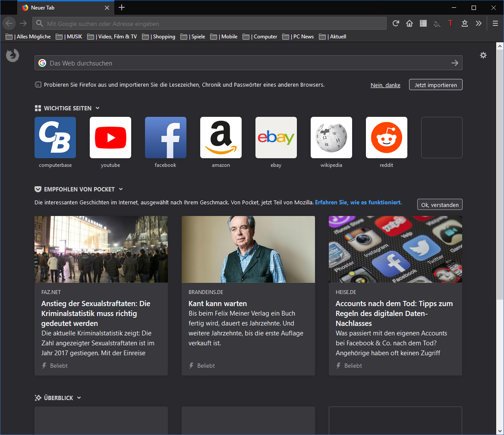The height and width of the screenshot is (435, 504).
Task: Open the facebook top site tile
Action: [x=166, y=138]
